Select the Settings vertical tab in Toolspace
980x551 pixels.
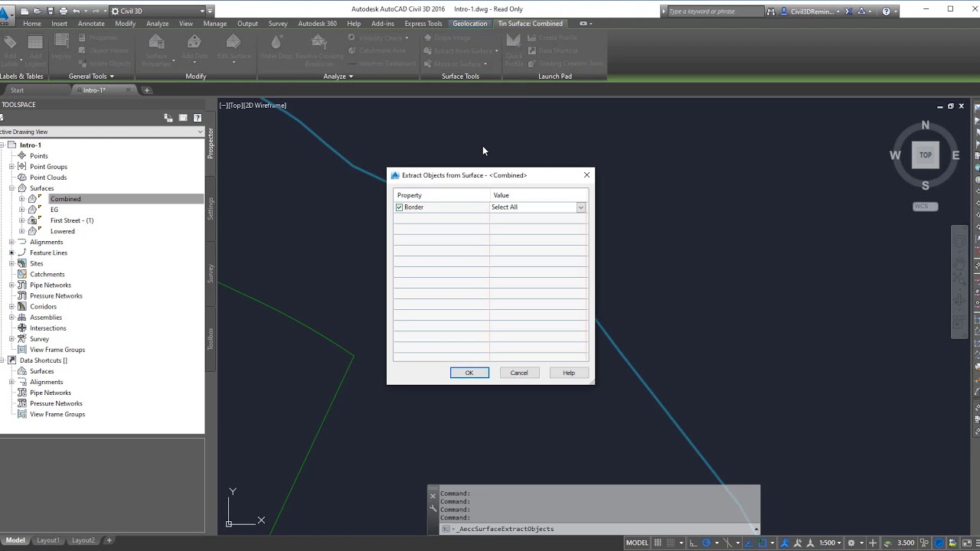211,209
